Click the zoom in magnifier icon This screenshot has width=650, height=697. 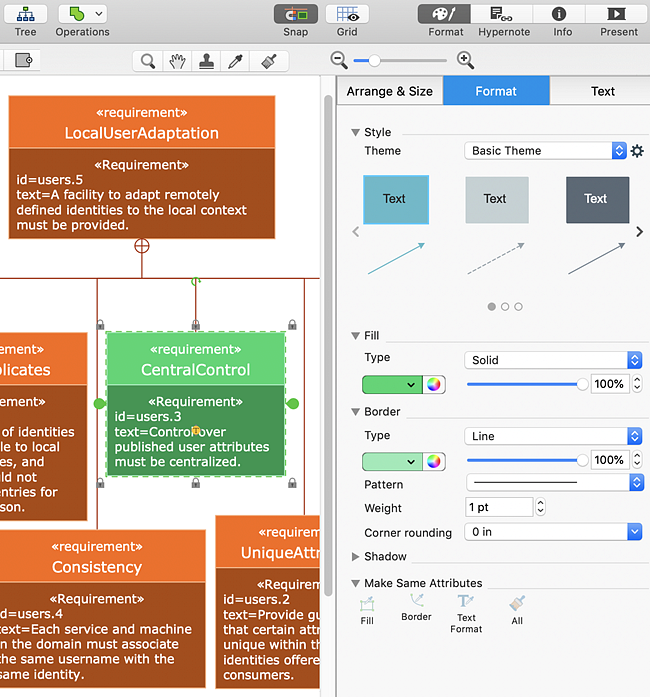pyautogui.click(x=465, y=60)
